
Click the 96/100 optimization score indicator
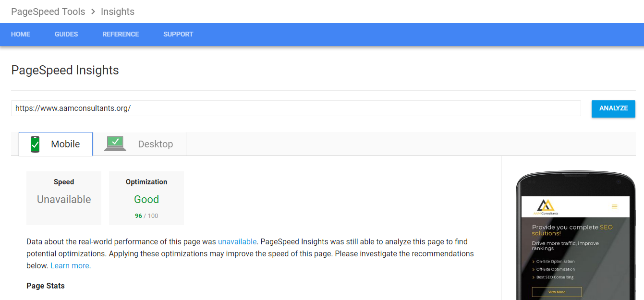click(x=146, y=216)
